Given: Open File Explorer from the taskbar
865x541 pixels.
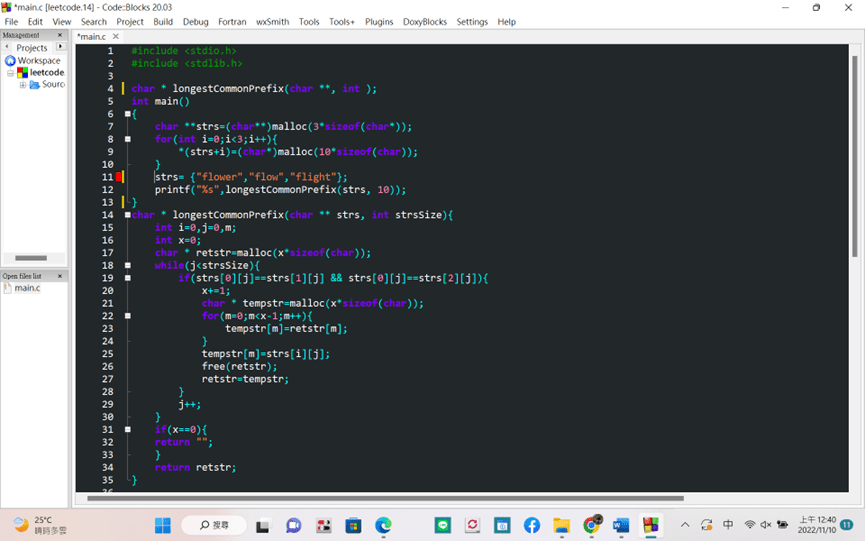Looking at the screenshot, I should [561, 525].
